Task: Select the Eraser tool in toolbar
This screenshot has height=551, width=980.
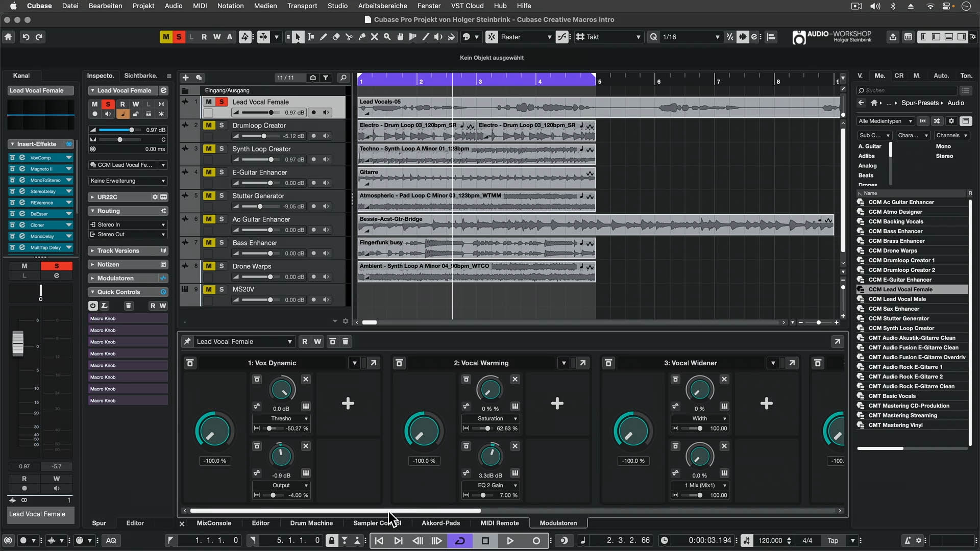Action: [336, 37]
